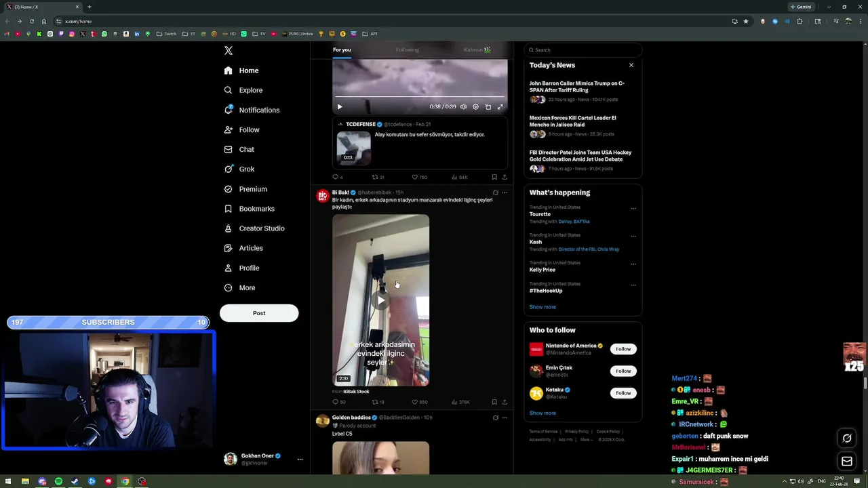Image resolution: width=868 pixels, height=488 pixels.
Task: Follow Kotaku
Action: 623,393
